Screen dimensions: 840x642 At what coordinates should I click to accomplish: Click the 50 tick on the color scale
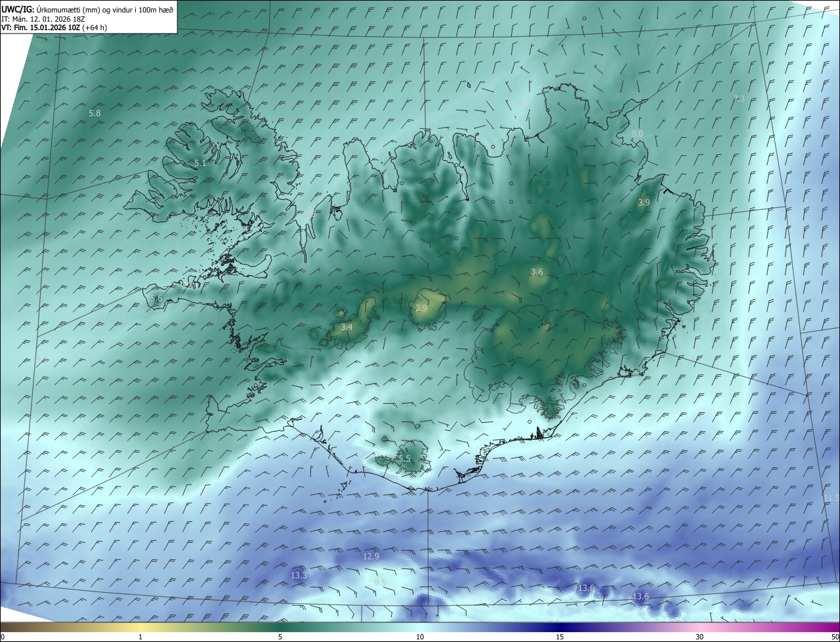tap(835, 637)
